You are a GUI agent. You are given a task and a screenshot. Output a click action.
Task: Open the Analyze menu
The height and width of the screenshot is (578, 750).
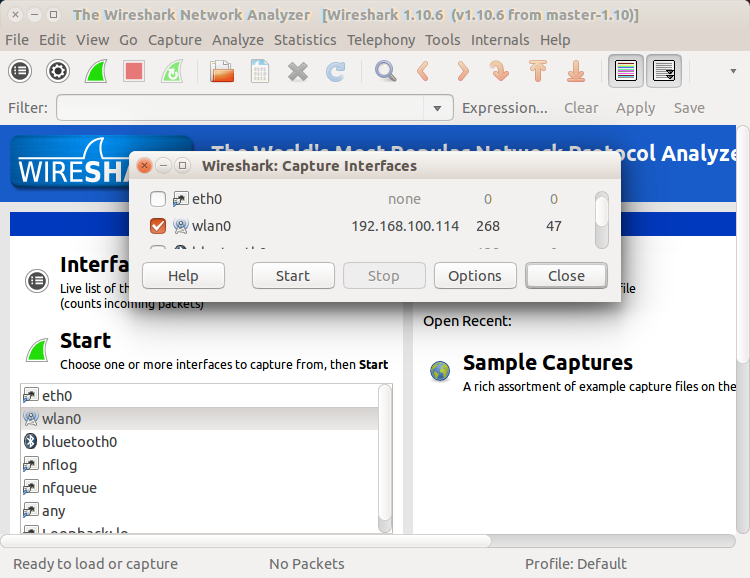(238, 40)
